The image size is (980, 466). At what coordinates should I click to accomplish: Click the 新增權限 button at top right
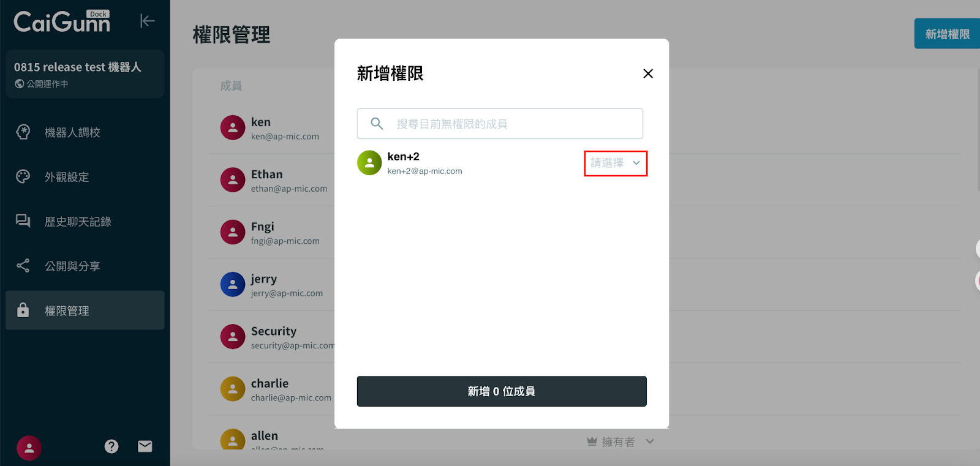click(947, 34)
